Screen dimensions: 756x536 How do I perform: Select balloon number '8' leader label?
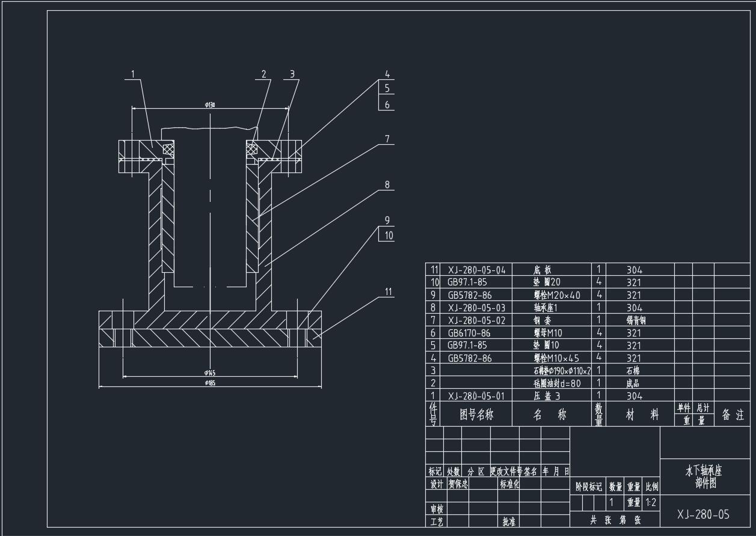pos(388,185)
